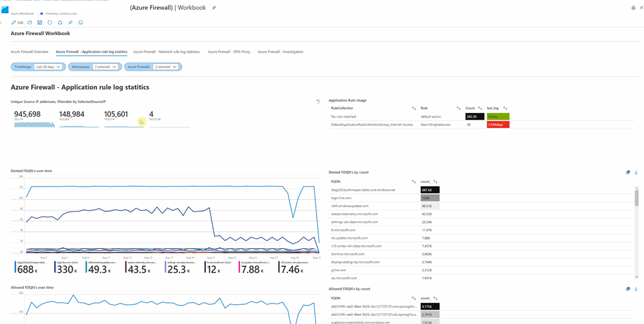Select the source IP tile showing 4
644x324 pixels.
pos(169,119)
